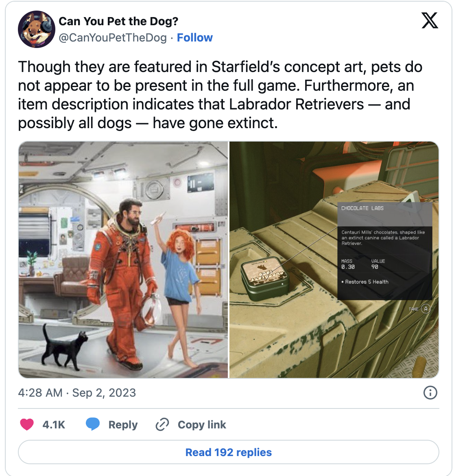The width and height of the screenshot is (454, 476).
Task: Click the chain link copy icon
Action: pyautogui.click(x=162, y=424)
